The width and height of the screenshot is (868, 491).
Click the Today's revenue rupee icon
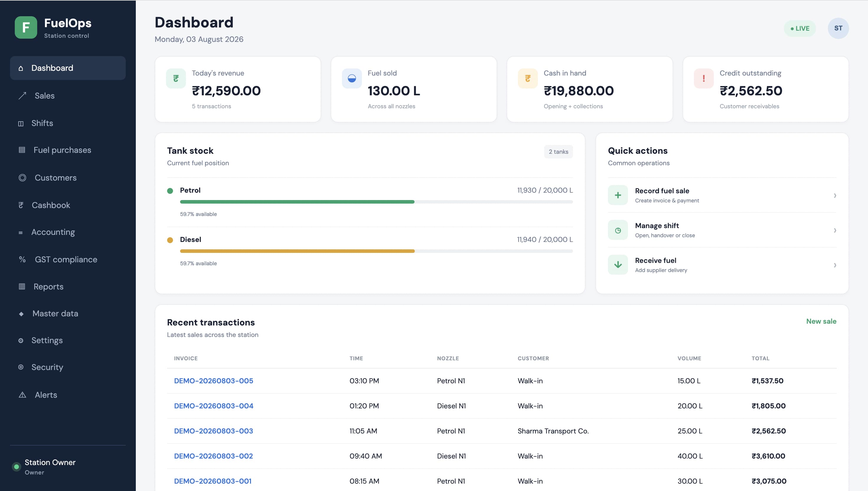click(176, 78)
